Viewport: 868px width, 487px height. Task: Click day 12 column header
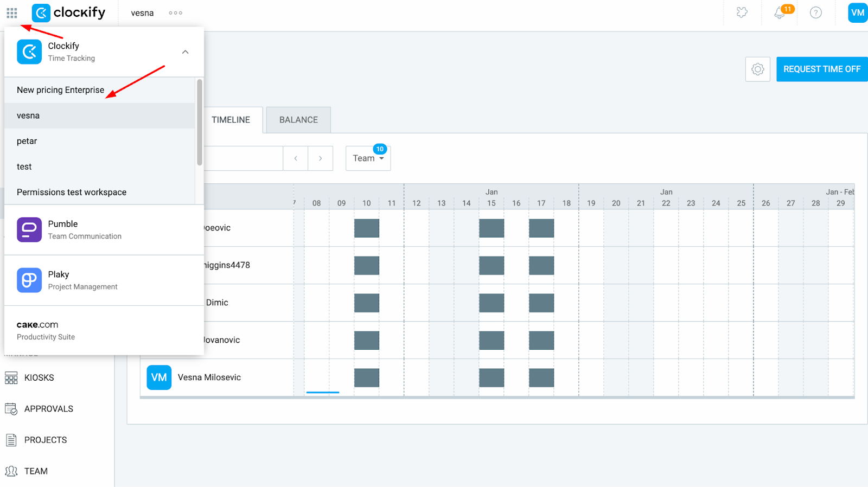[417, 203]
